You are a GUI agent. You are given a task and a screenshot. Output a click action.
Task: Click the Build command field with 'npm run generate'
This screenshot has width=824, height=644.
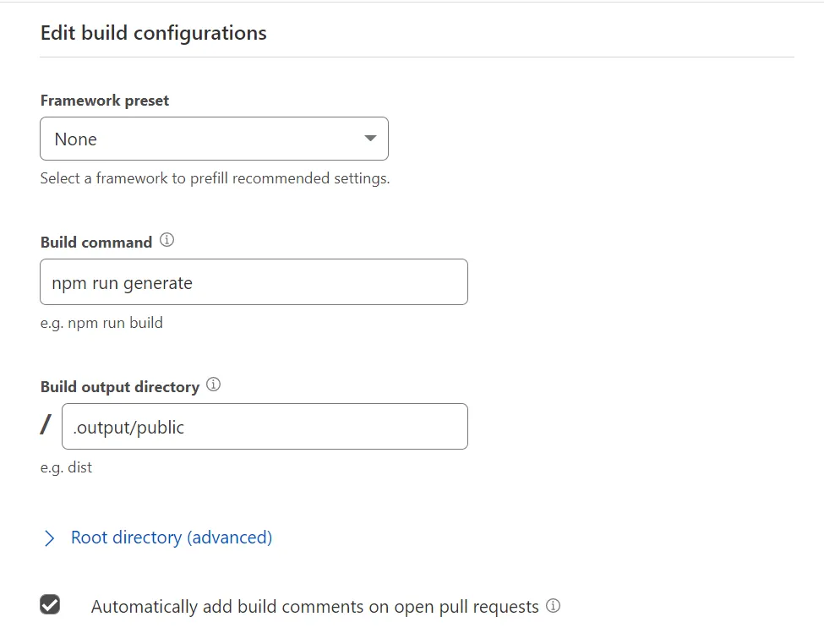[x=254, y=282]
